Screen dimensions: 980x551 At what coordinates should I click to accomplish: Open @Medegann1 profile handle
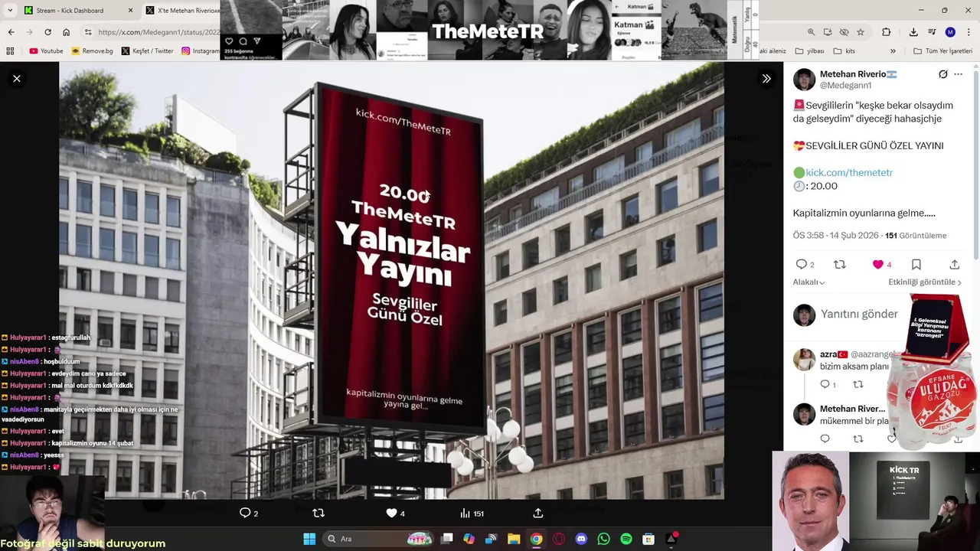tap(845, 86)
